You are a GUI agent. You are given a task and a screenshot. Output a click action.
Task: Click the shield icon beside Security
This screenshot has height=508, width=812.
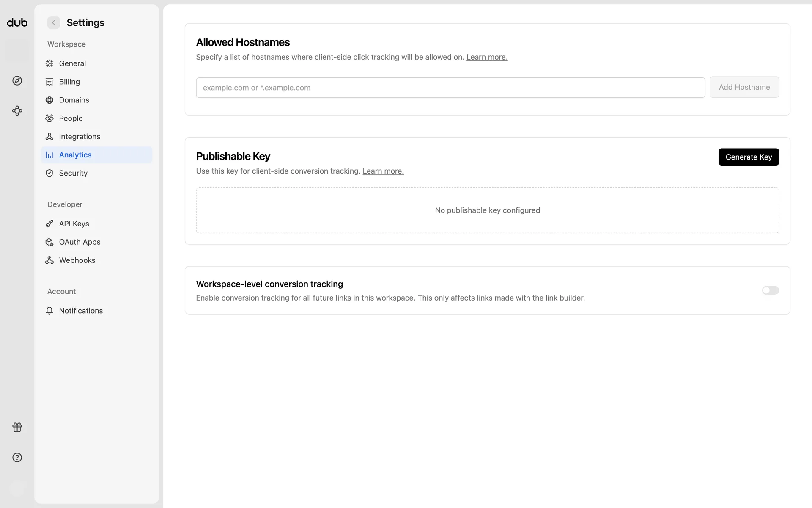[x=49, y=173]
